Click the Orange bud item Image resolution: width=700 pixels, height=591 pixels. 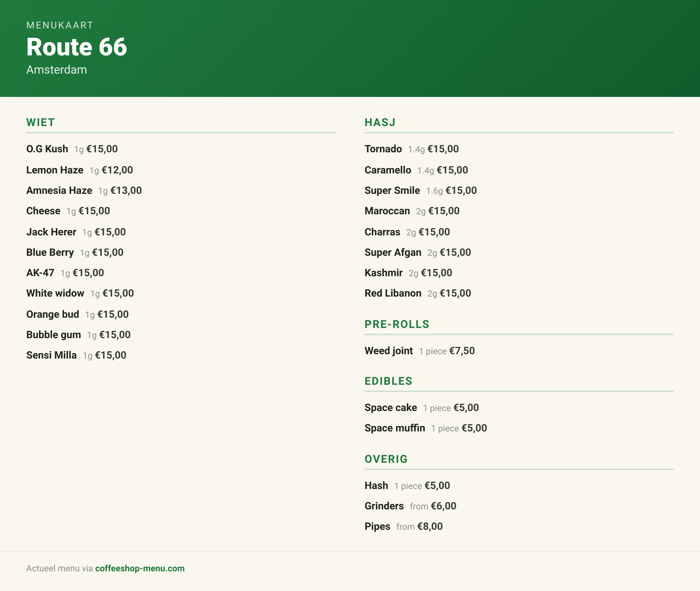(77, 314)
